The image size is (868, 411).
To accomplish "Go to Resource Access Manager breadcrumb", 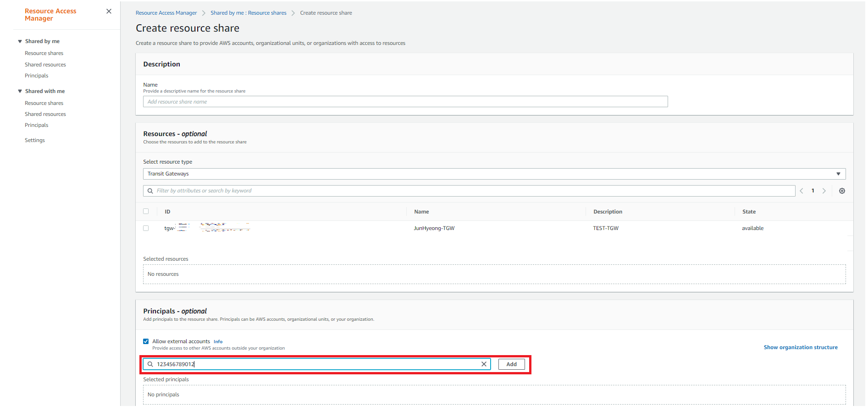I will 166,13.
